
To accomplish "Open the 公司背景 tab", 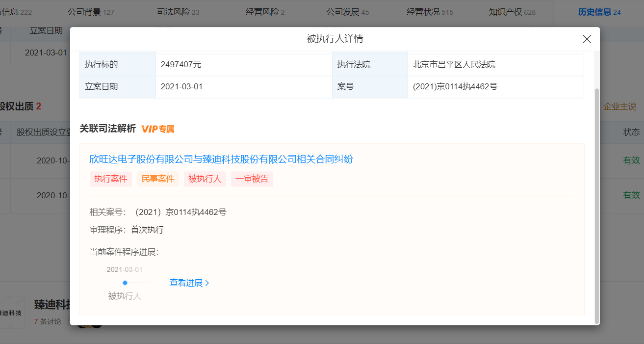I will coord(91,12).
